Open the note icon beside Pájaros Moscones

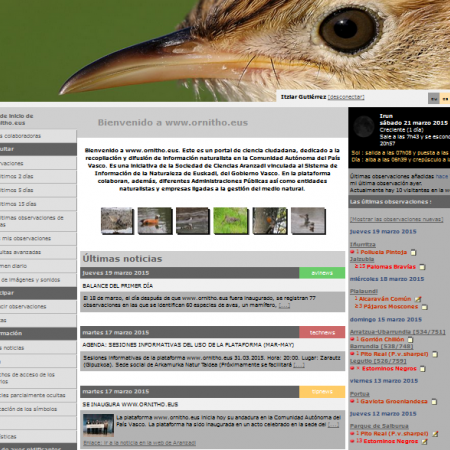click(424, 307)
